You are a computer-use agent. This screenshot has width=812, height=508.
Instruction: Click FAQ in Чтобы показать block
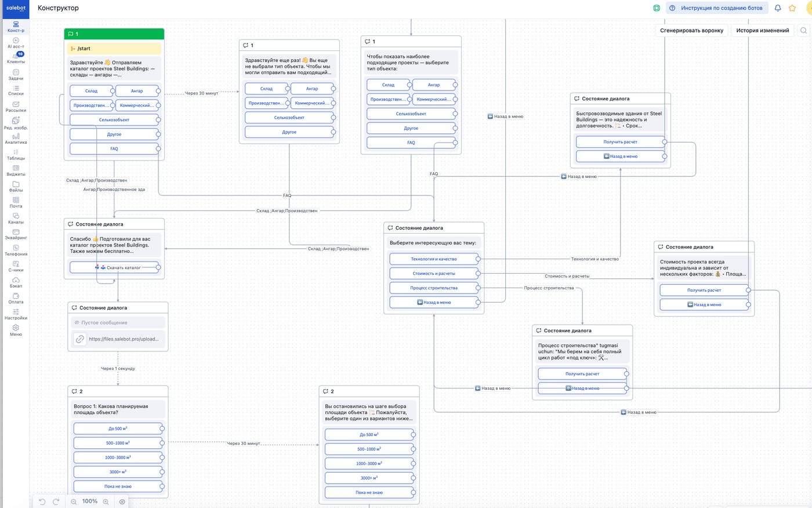tap(411, 143)
